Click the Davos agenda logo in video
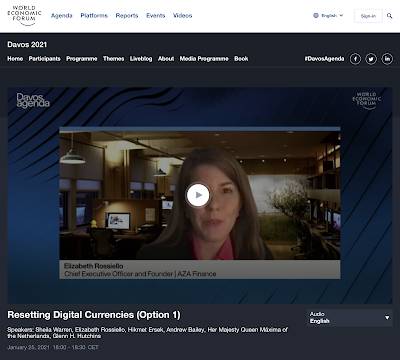The width and height of the screenshot is (400, 360). tap(33, 100)
